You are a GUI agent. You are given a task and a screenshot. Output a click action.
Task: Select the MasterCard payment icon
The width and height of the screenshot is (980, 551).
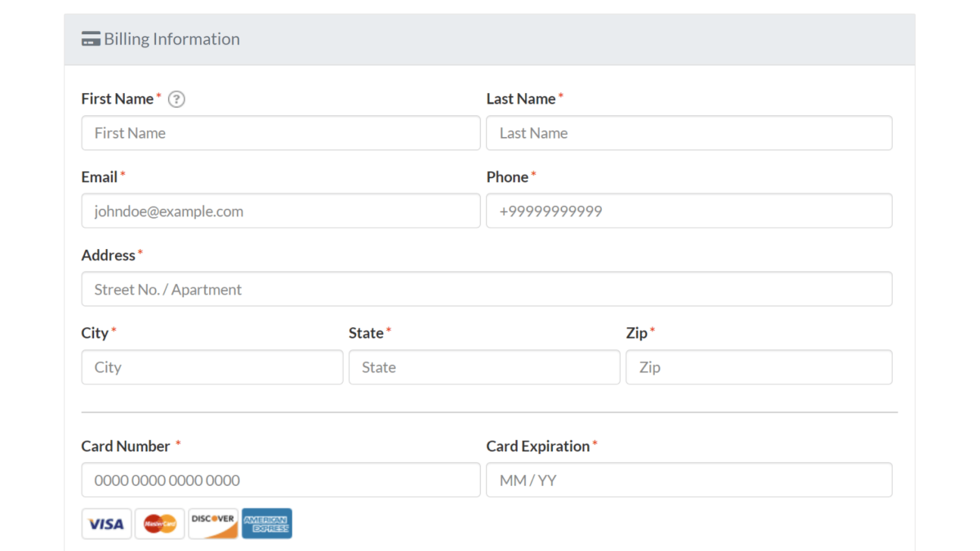point(159,523)
